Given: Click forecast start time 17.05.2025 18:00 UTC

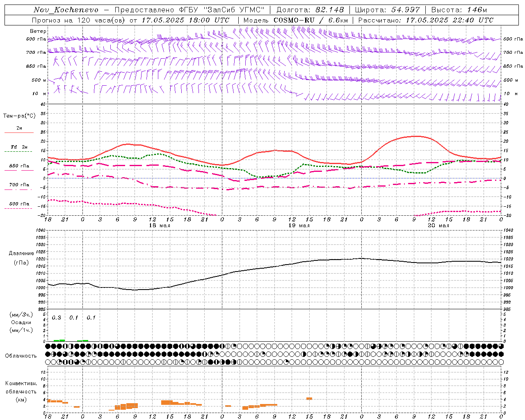Looking at the screenshot, I should click(x=185, y=20).
